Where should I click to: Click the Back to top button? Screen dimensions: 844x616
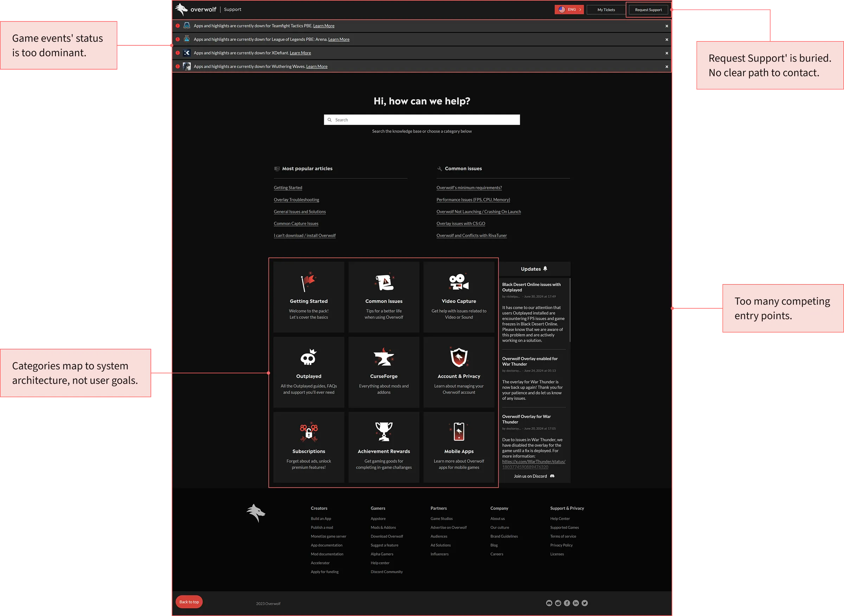[189, 602]
